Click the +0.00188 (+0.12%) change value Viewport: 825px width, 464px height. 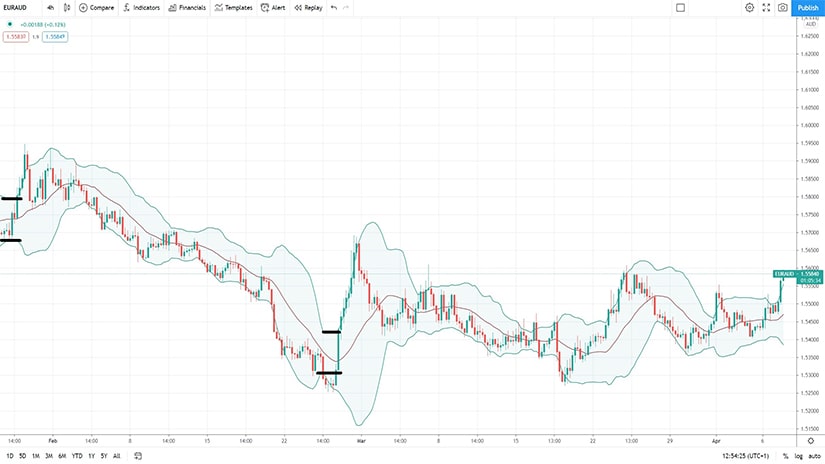click(43, 24)
